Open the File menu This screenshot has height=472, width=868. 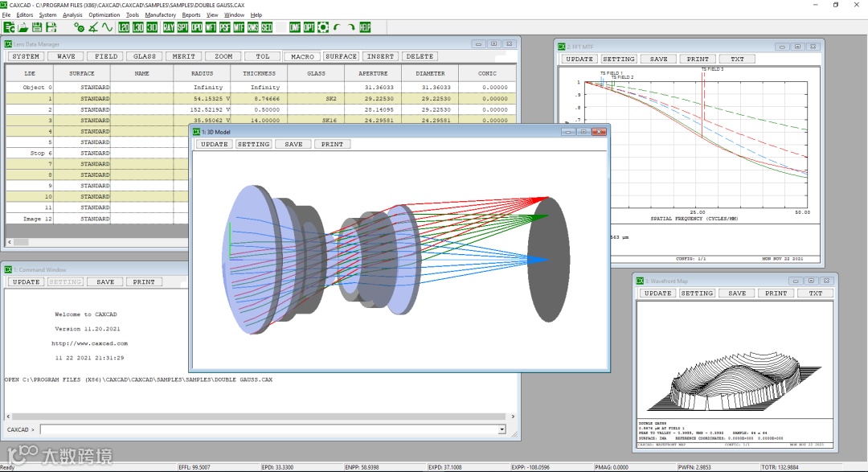[x=6, y=15]
